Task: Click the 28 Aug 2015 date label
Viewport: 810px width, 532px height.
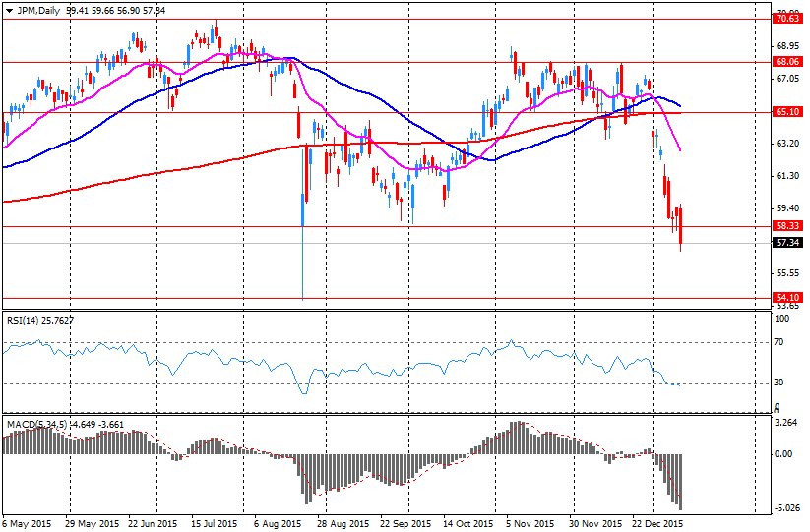Action: (x=343, y=524)
